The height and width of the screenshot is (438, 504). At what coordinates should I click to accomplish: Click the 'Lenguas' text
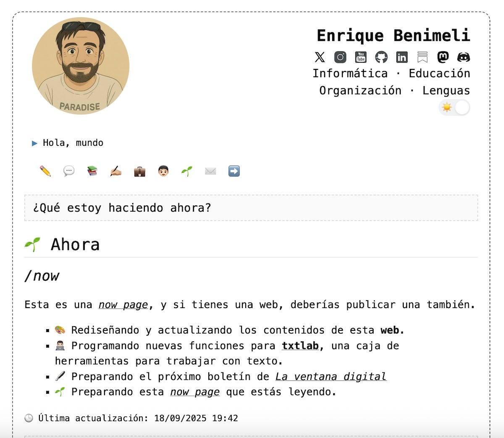pyautogui.click(x=446, y=90)
